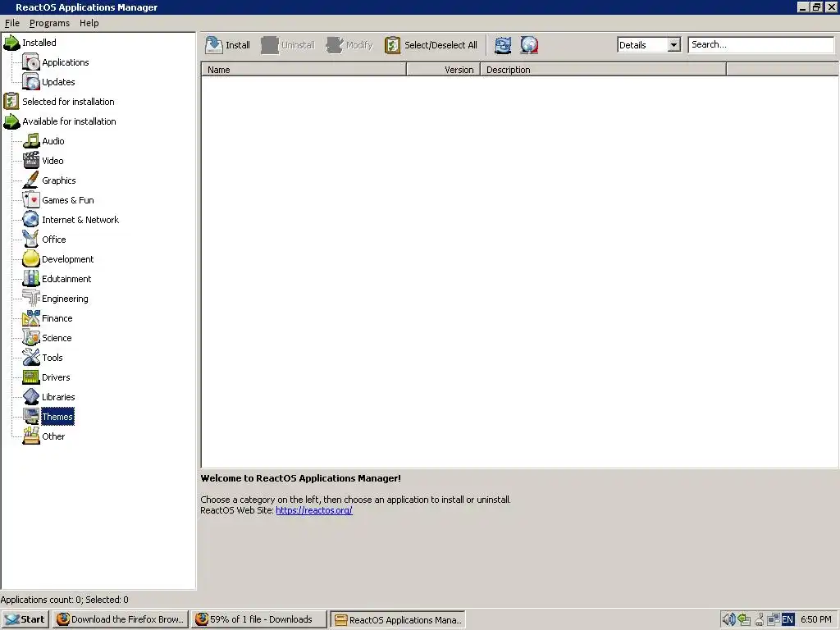Click the Available for installation arrow icon
This screenshot has width=840, height=630.
[11, 121]
